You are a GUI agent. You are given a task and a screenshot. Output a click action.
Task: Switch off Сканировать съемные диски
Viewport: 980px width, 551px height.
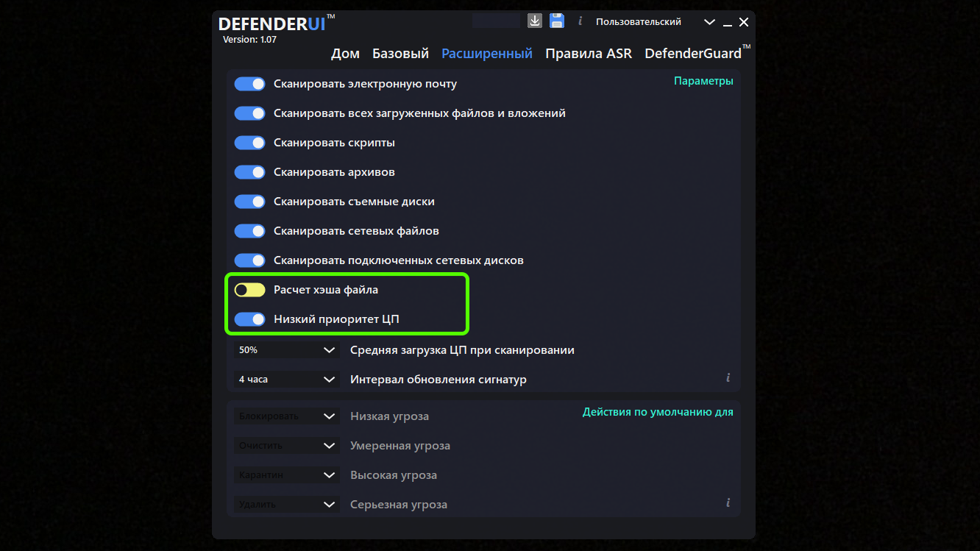[x=249, y=202]
